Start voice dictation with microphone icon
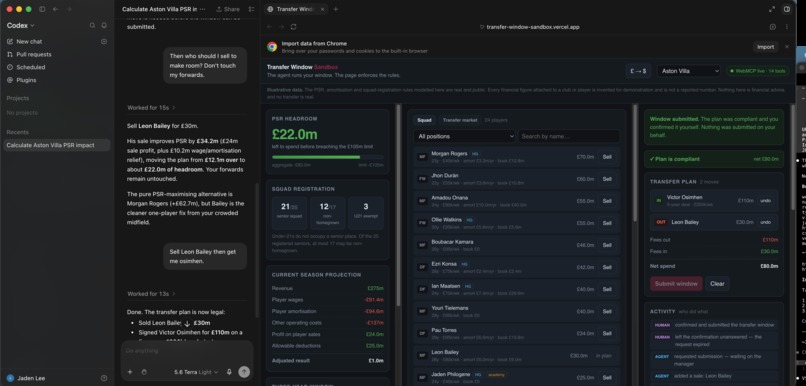This screenshot has height=386, width=806. (x=229, y=372)
